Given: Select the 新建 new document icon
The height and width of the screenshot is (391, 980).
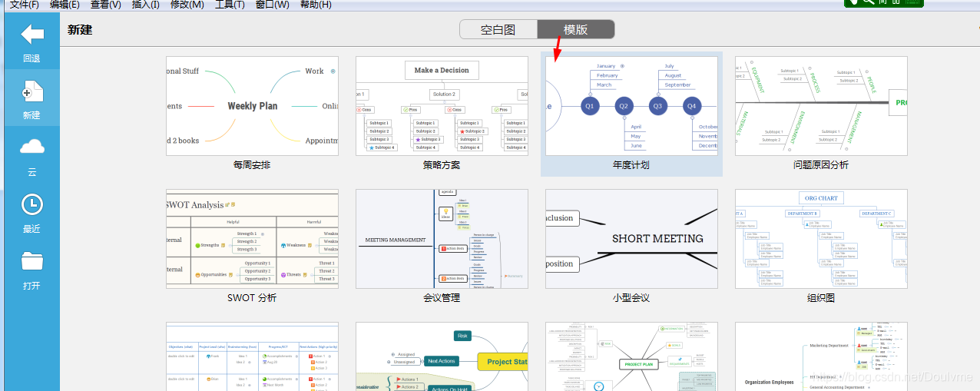Looking at the screenshot, I should click(x=31, y=91).
